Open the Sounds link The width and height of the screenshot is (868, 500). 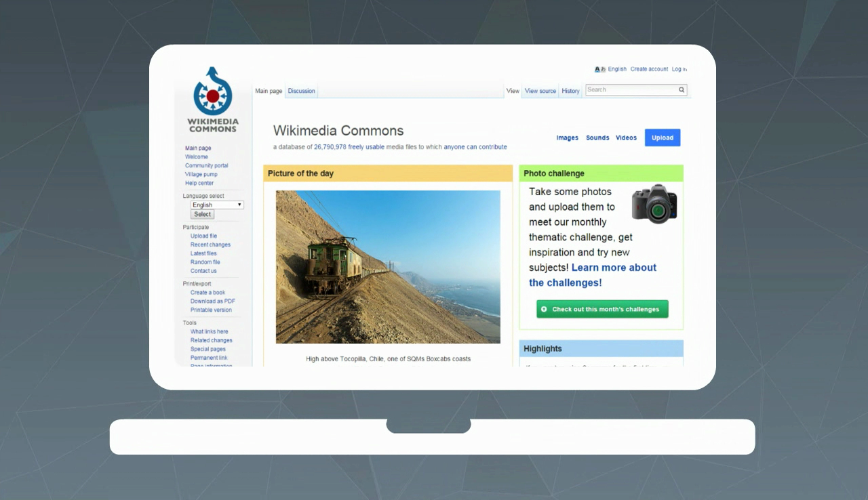[x=597, y=138]
